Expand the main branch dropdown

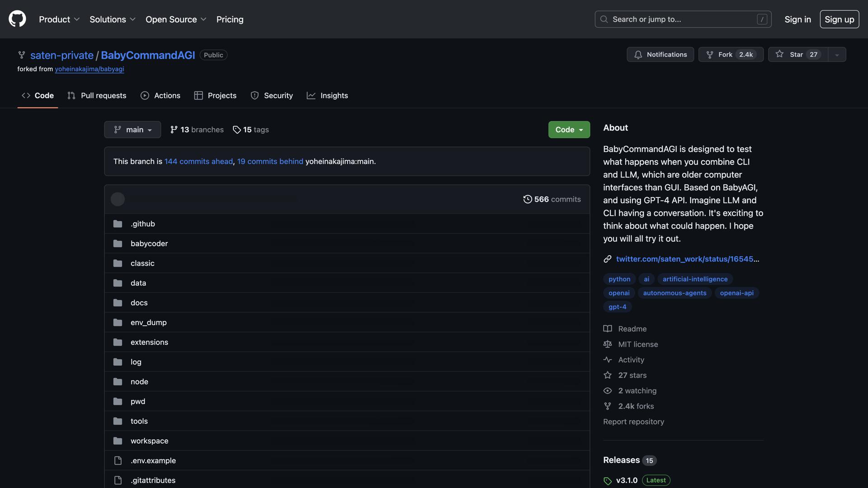pos(132,130)
